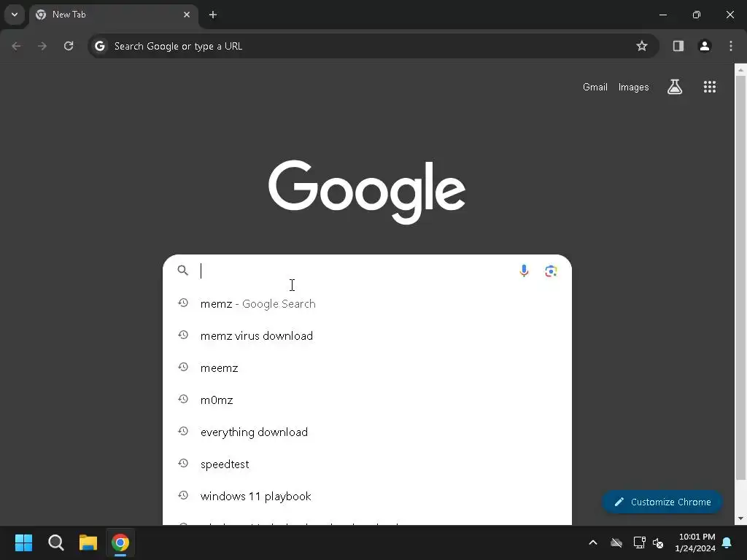Select suggestion windows 11 playbook
This screenshot has width=747, height=560.
pos(368,496)
